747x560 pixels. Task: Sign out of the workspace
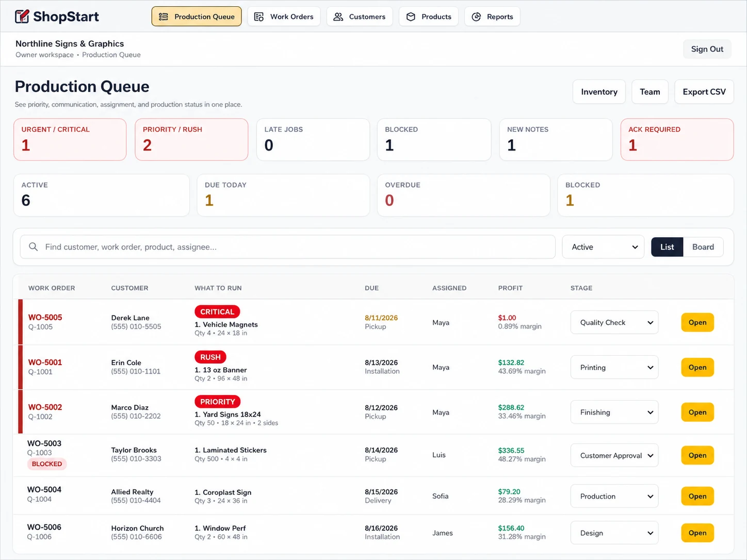click(707, 49)
